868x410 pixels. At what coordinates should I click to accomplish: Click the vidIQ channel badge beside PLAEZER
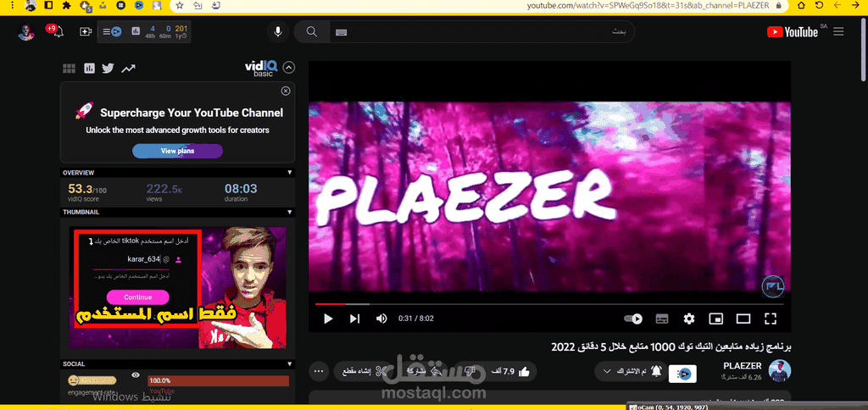682,374
